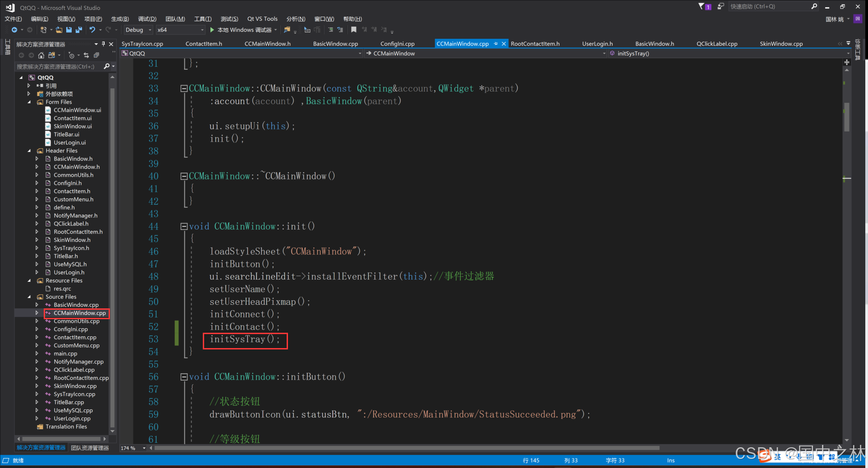Click the collapse all icon in Solution Explorer

(96, 55)
